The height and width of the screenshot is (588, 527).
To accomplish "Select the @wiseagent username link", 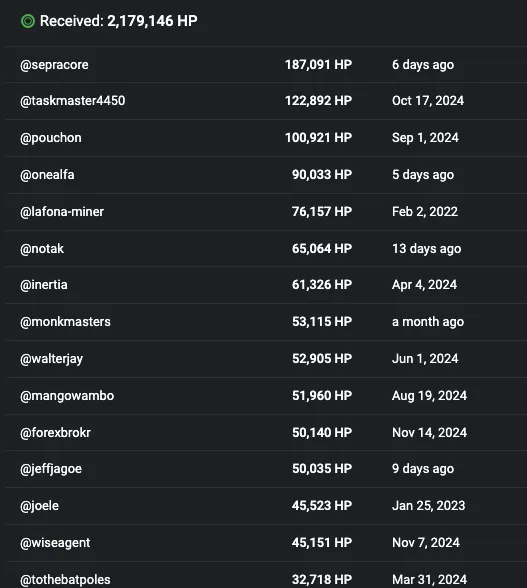I will point(55,543).
